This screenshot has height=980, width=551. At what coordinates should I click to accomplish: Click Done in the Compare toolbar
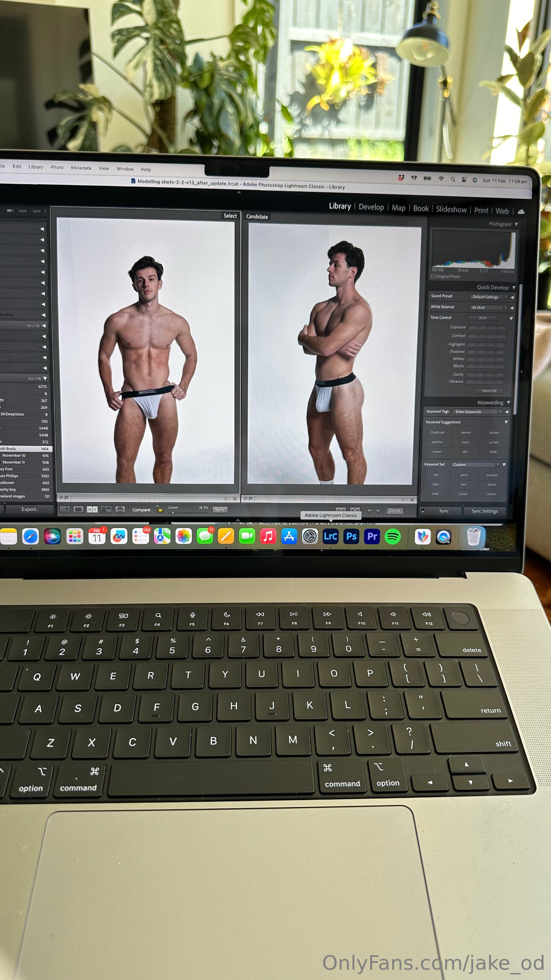tap(395, 511)
